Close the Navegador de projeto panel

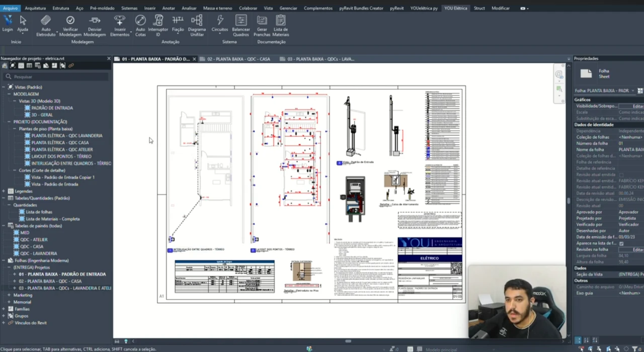pyautogui.click(x=109, y=58)
